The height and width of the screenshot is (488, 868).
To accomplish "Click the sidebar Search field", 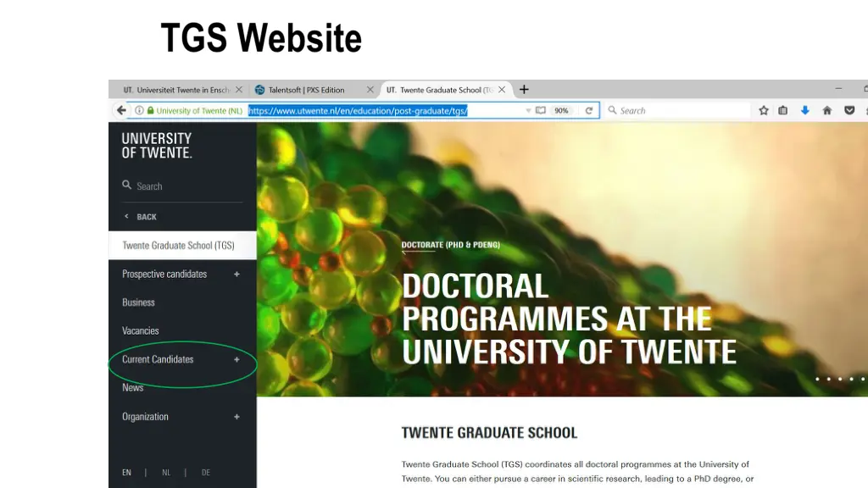I will pos(182,186).
